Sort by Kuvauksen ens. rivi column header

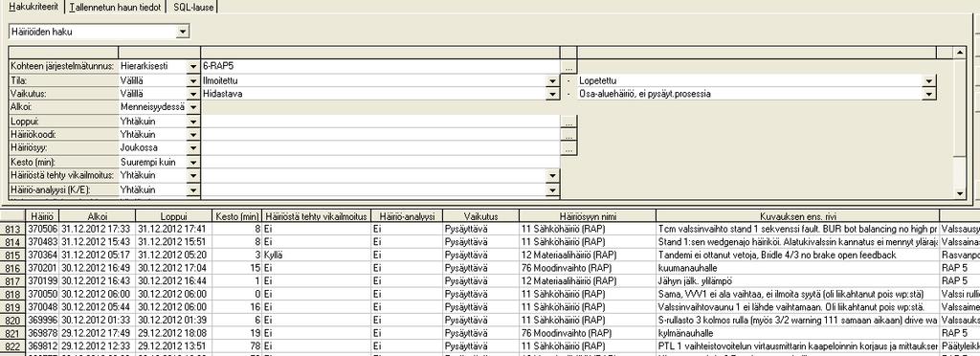tap(797, 215)
